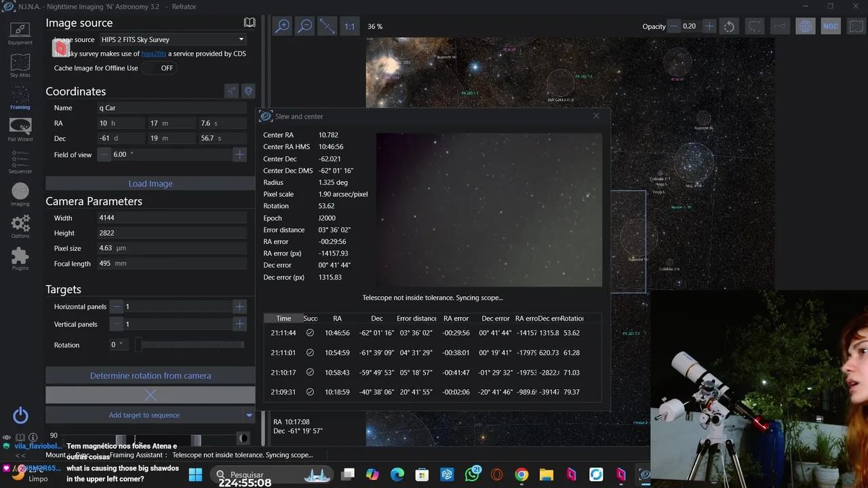Click the camera Width field
The image size is (868, 488).
172,218
